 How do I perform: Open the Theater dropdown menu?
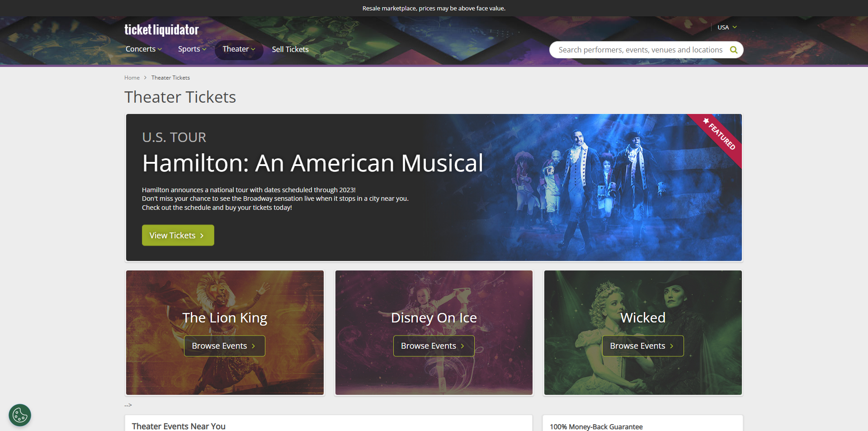pyautogui.click(x=239, y=49)
